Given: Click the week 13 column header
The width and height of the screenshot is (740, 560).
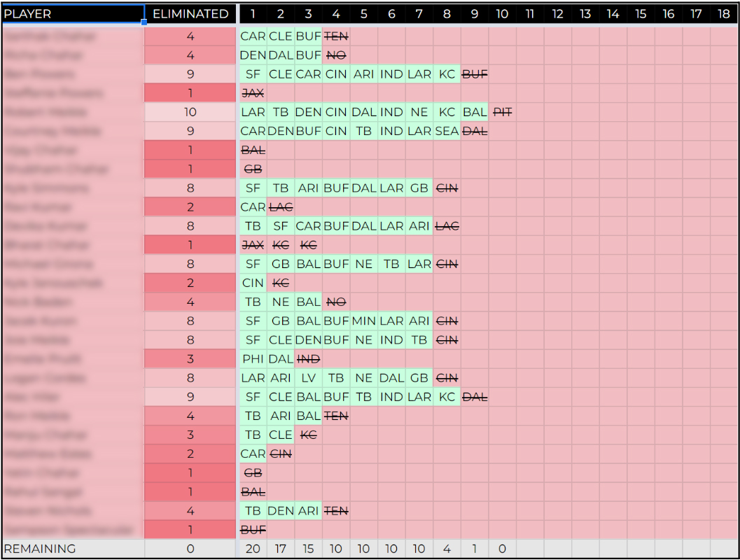Looking at the screenshot, I should (585, 14).
